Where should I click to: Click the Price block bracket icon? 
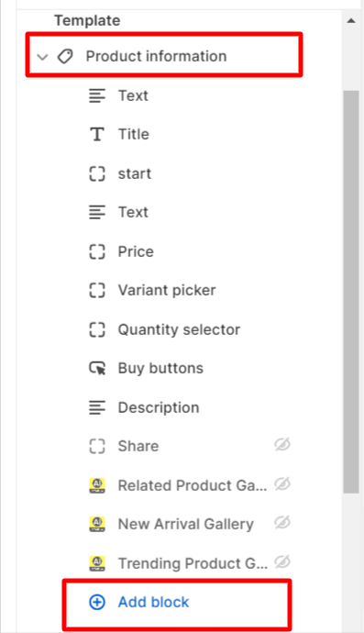[97, 251]
